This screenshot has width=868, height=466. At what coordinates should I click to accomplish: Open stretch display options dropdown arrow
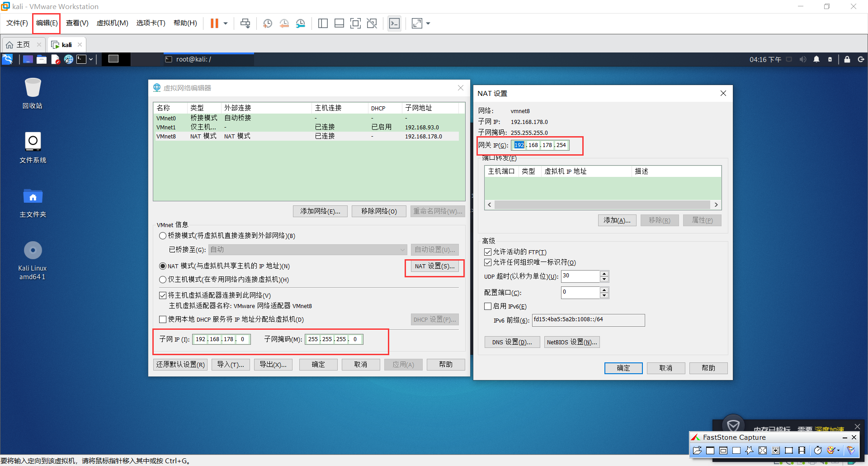pyautogui.click(x=428, y=23)
